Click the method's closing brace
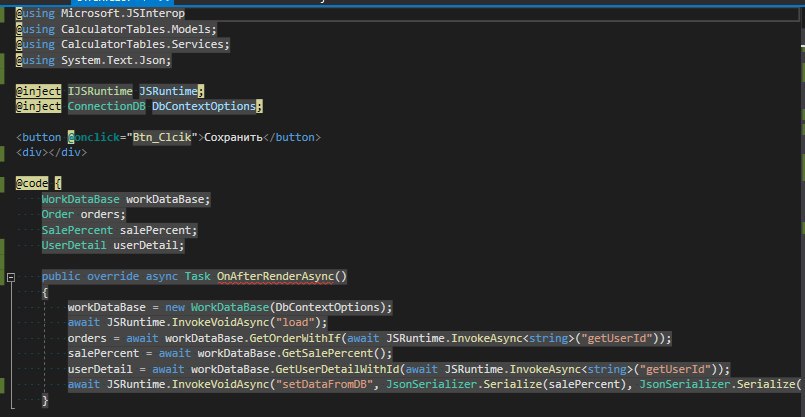 click(x=45, y=400)
